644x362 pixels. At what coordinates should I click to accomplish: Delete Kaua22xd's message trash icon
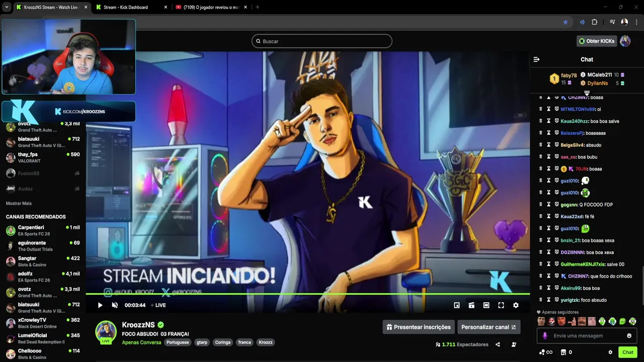click(541, 216)
